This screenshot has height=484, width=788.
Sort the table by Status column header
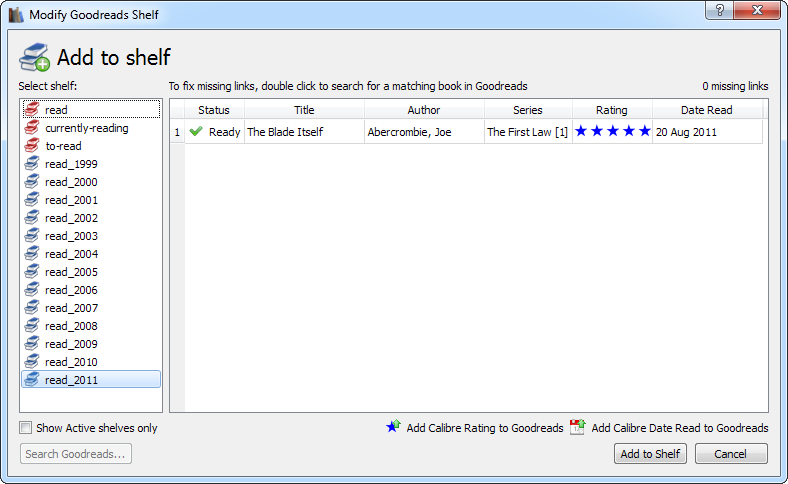pos(214,110)
